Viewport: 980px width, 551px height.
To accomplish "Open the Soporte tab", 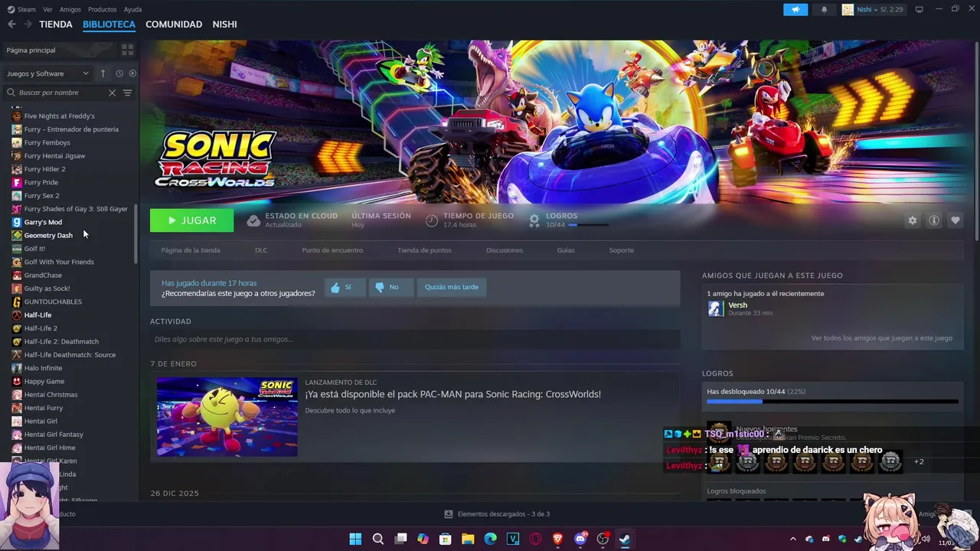I will [621, 250].
